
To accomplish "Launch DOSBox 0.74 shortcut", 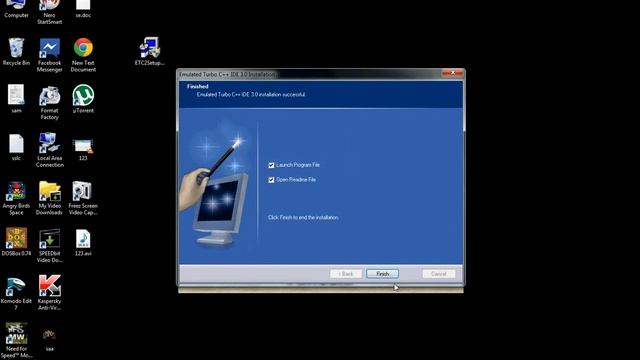I will coord(16,242).
